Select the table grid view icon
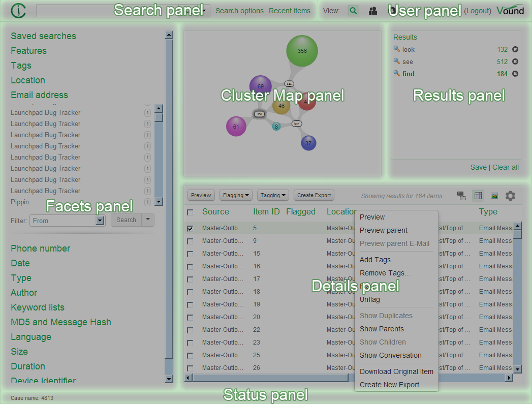Image resolution: width=532 pixels, height=404 pixels. click(x=478, y=195)
